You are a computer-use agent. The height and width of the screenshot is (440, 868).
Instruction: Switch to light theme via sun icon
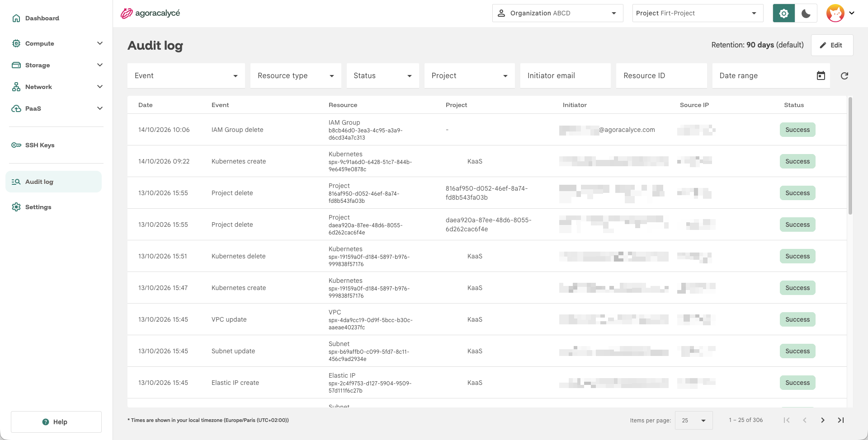tap(784, 13)
